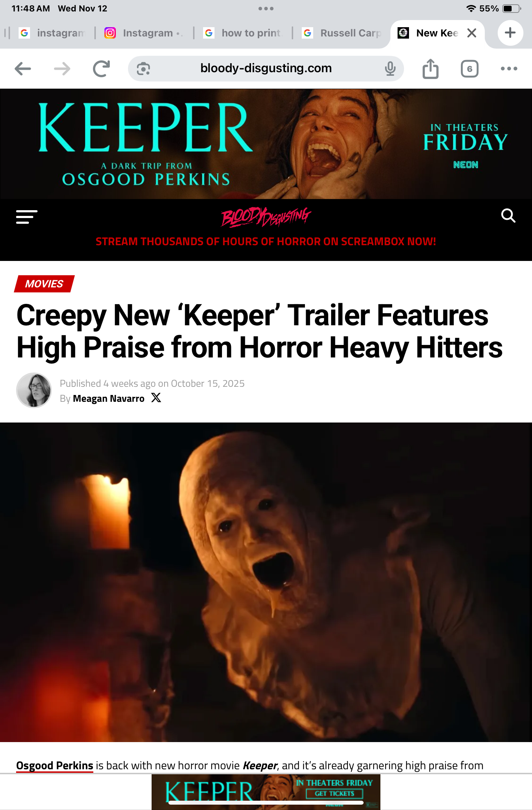Open Meagan Navarro's X profile icon

(156, 397)
